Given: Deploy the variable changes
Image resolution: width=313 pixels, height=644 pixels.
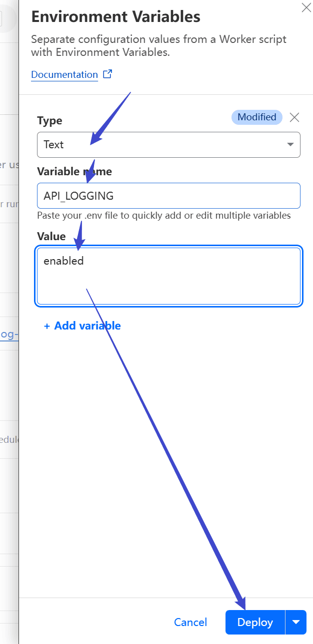Looking at the screenshot, I should click(x=255, y=622).
